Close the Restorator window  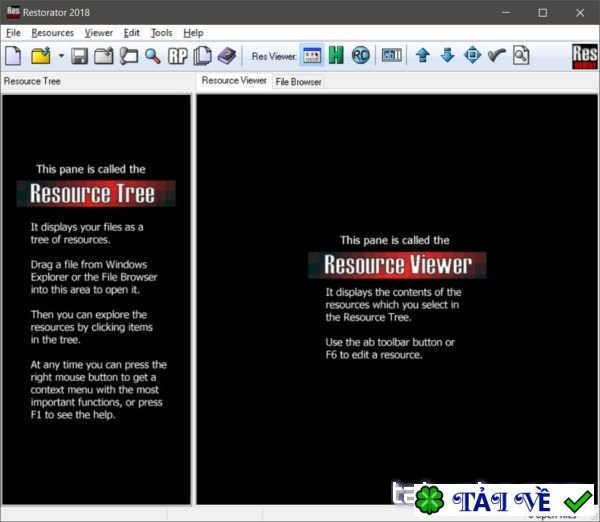coord(580,13)
